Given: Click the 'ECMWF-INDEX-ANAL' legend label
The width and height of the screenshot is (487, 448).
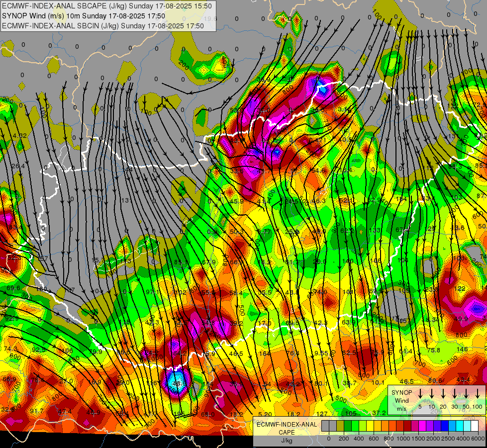Looking at the screenshot, I should (x=287, y=425).
